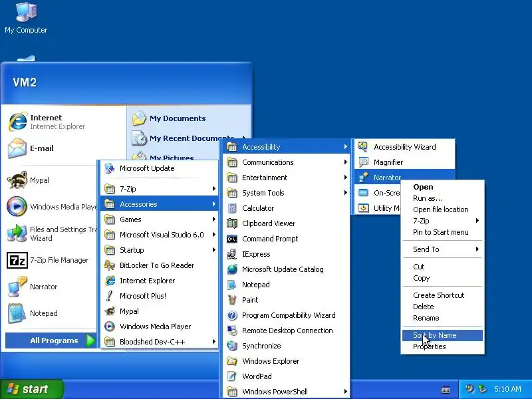Select Open file location in context menu
Image resolution: width=532 pixels, height=399 pixels.
tap(442, 209)
